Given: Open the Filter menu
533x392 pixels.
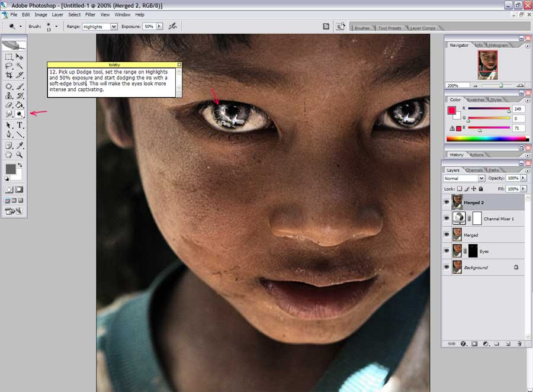Looking at the screenshot, I should coord(90,15).
